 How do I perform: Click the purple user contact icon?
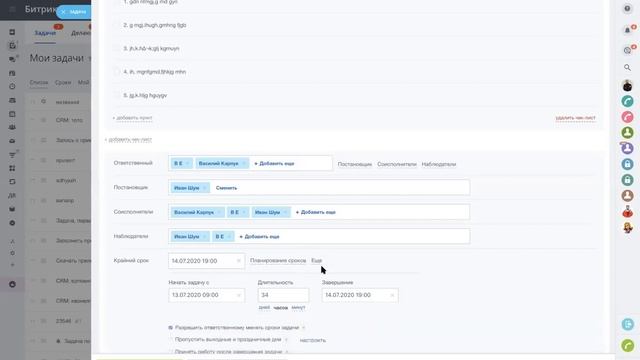[x=627, y=148]
